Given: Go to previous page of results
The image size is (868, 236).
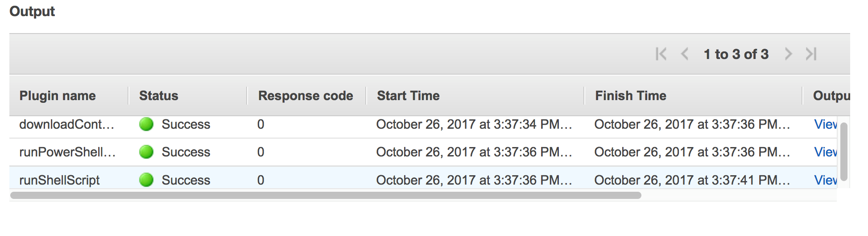Looking at the screenshot, I should 685,54.
